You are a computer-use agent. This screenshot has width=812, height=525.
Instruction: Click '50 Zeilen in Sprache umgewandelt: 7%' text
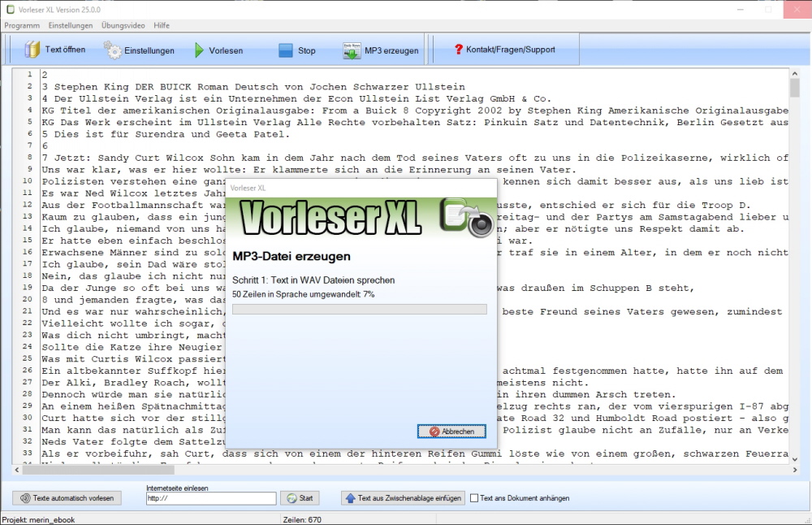304,294
